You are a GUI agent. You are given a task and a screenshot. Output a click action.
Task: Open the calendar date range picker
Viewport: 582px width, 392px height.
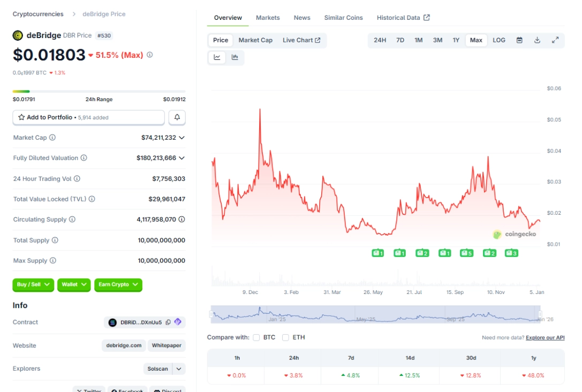pyautogui.click(x=519, y=40)
